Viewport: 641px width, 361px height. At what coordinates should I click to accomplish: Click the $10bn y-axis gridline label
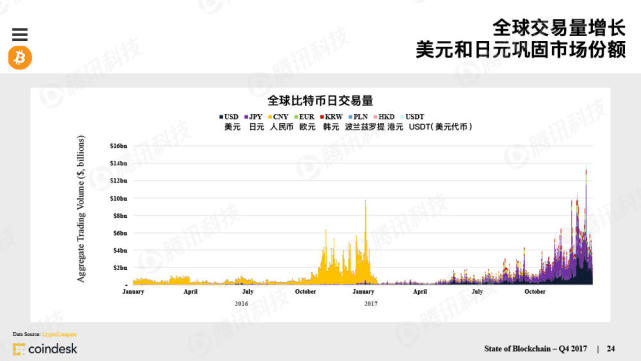click(x=119, y=198)
